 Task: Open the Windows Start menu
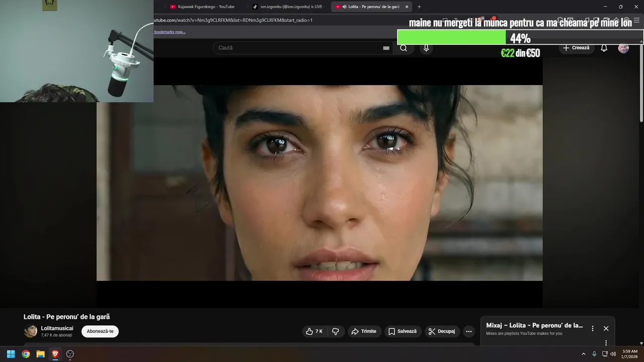click(x=11, y=354)
